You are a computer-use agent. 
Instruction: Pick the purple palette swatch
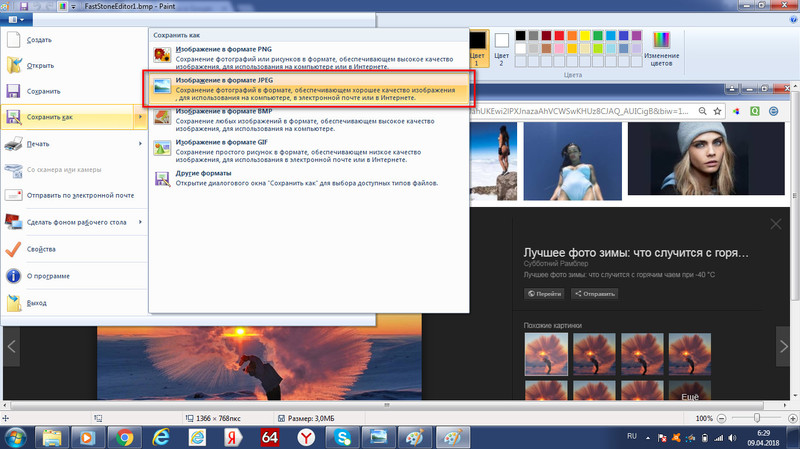click(636, 35)
